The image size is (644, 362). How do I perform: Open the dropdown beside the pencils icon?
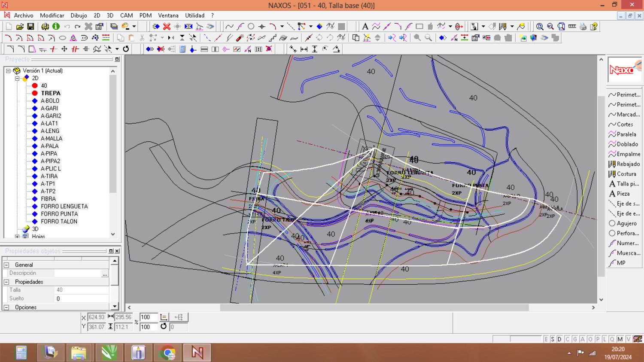(512, 26)
